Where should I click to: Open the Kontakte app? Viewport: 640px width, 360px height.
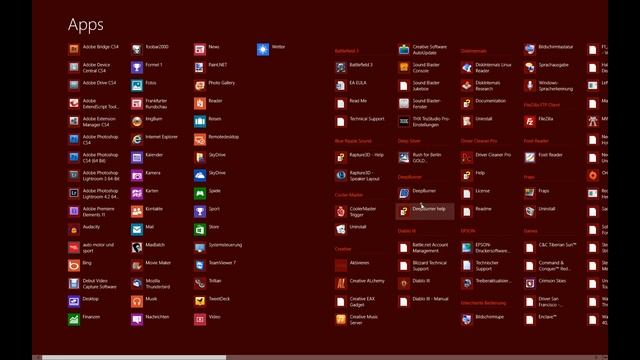pyautogui.click(x=147, y=211)
